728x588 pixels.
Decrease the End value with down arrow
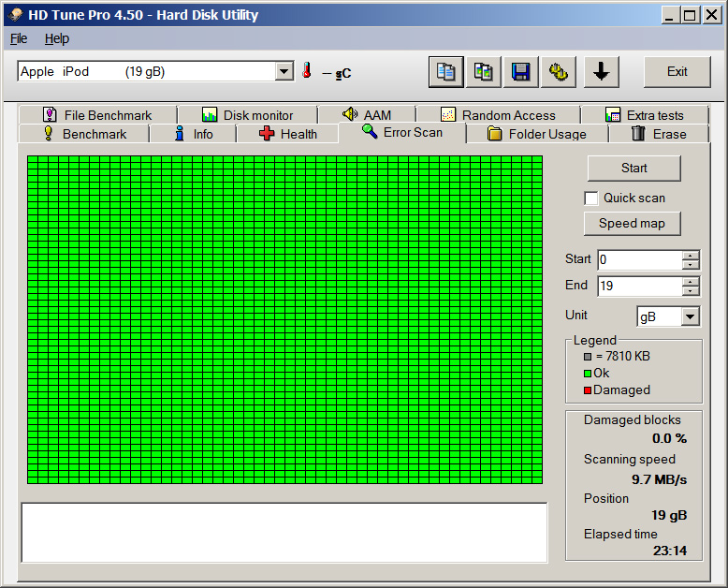[x=691, y=291]
